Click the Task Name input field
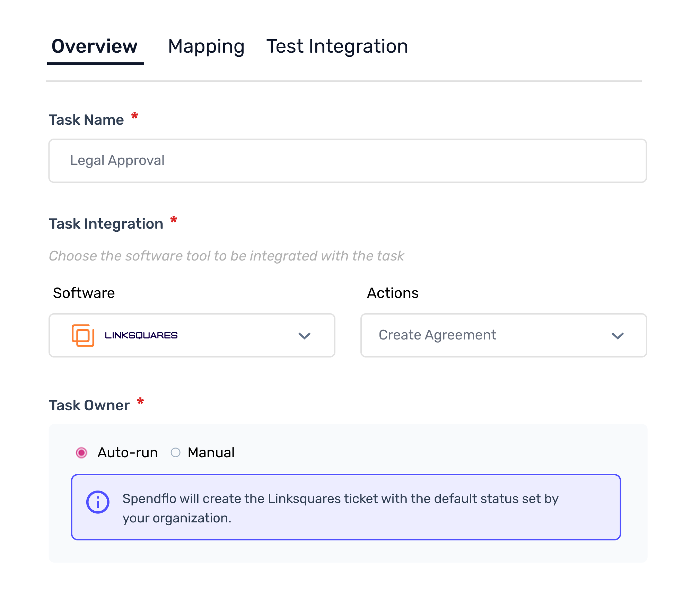Viewport: 700px width, 600px height. [x=348, y=161]
